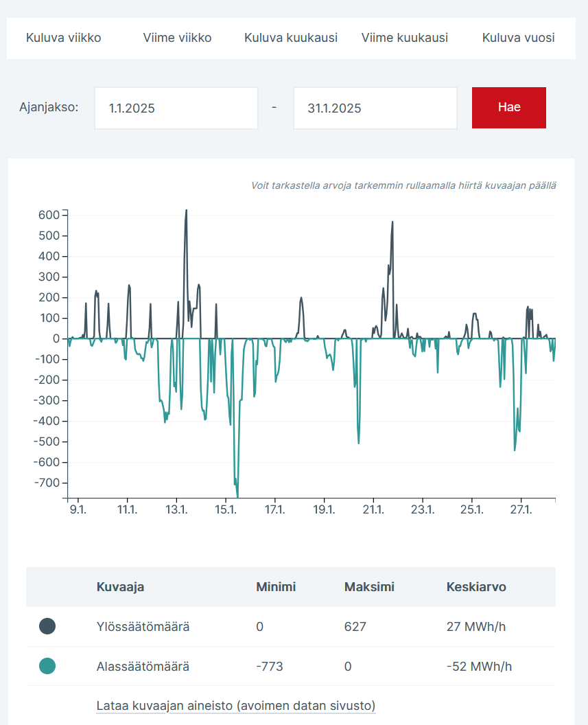
Task: Click the 9.1. x-axis date label
Action: pos(78,509)
